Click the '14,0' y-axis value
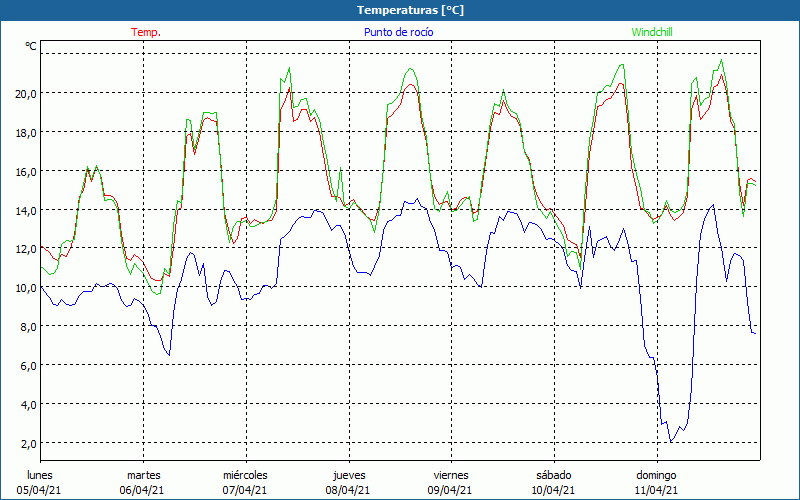Viewport: 800px width, 500px height. click(x=26, y=210)
